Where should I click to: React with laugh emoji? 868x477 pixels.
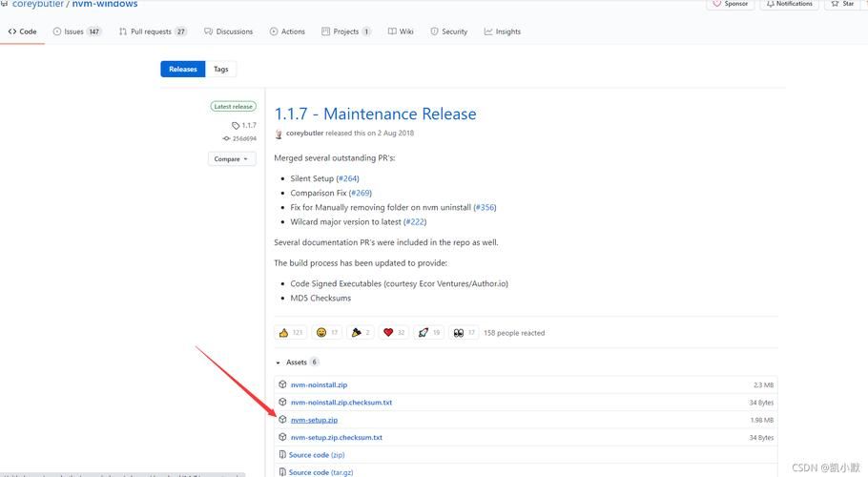[x=327, y=333]
